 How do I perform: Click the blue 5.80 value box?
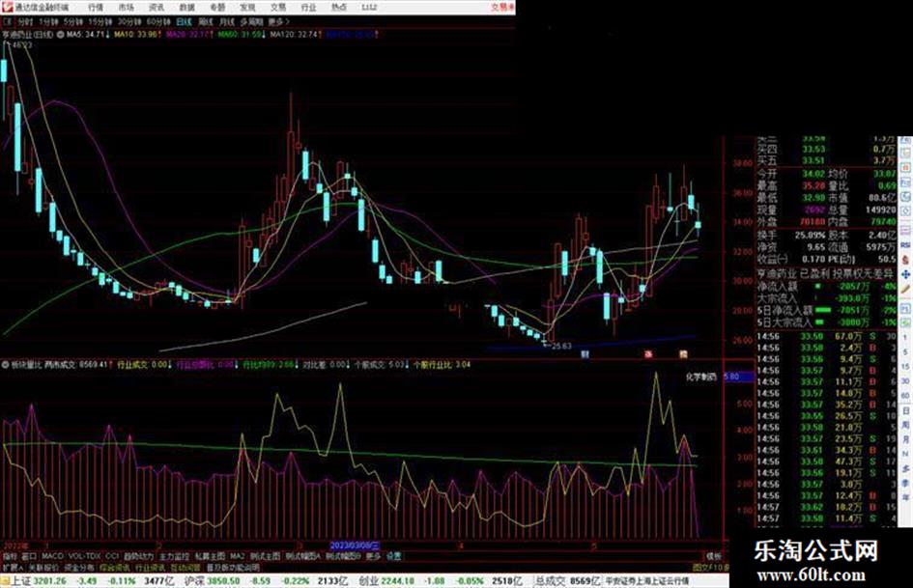pyautogui.click(x=738, y=377)
